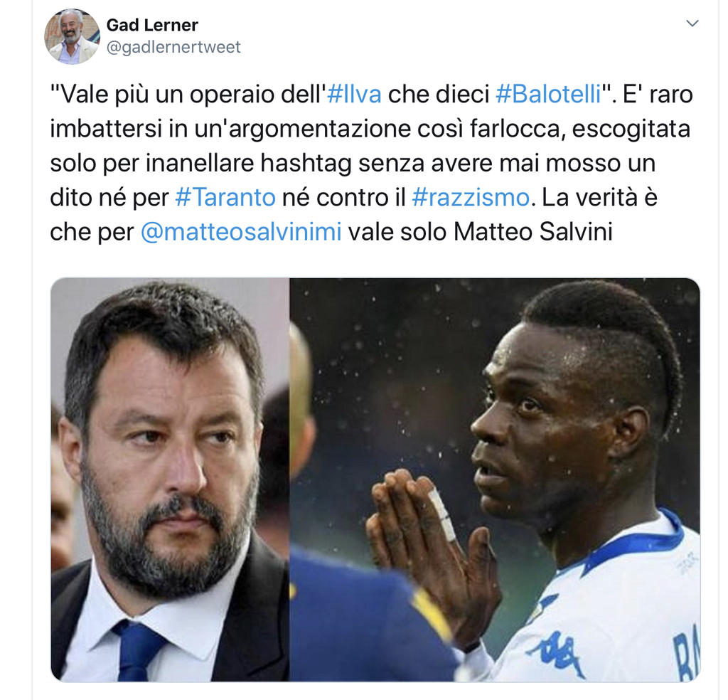This screenshot has width=728, height=700.
Task: Open the Gad Lerner display name
Action: 152,25
